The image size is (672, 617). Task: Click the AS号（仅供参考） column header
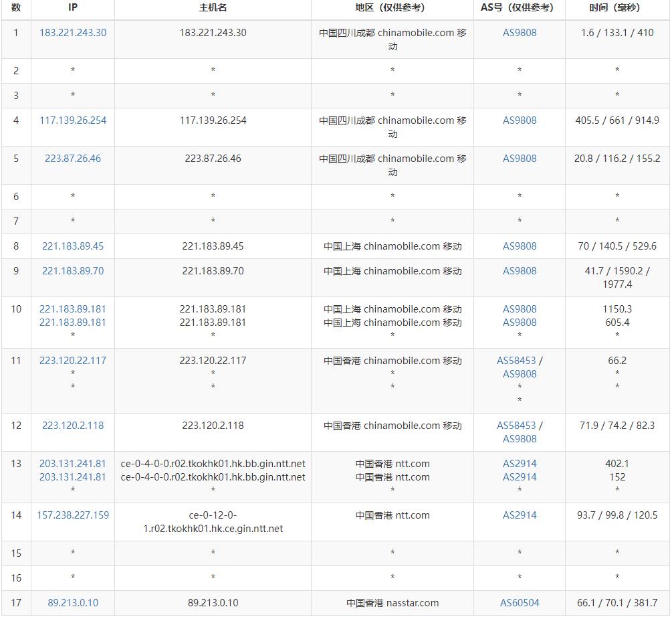coord(520,8)
